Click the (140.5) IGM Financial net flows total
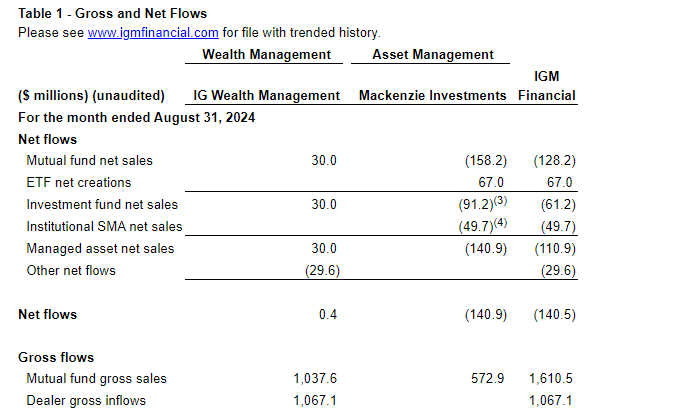 [x=555, y=315]
